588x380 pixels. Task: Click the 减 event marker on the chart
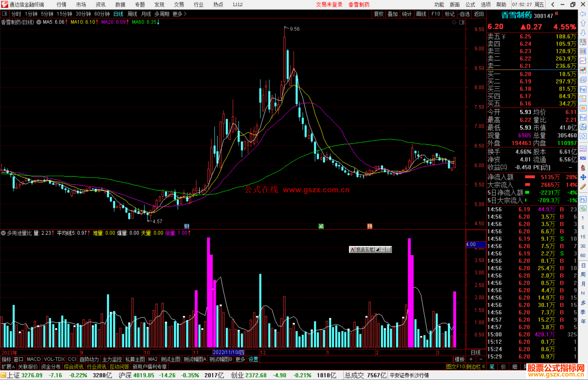click(x=321, y=226)
